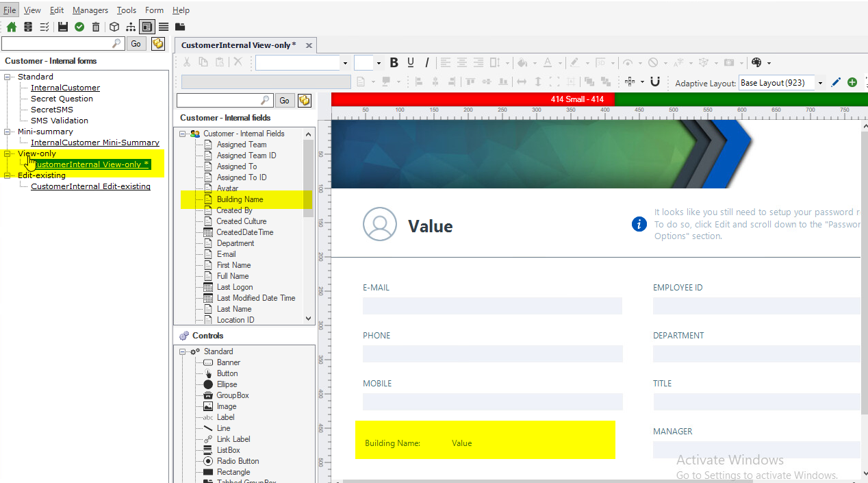Select the Building Name field in list

[x=240, y=199]
